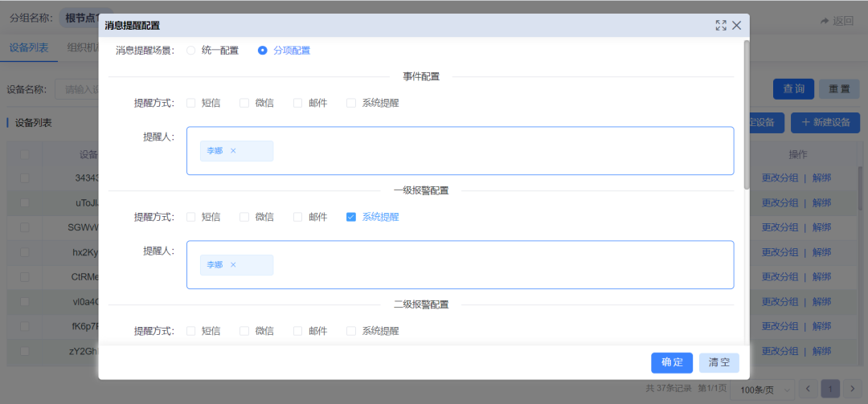The image size is (868, 404).
Task: Click inside the 事件配置 提醒人 field
Action: [x=460, y=150]
